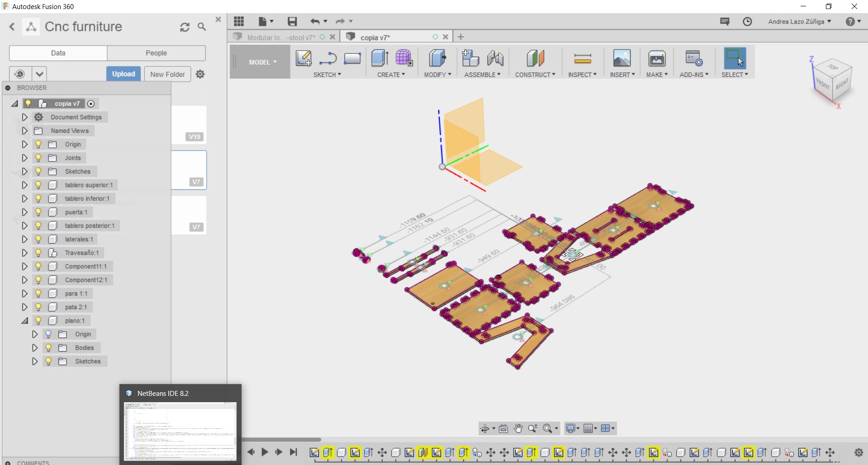Click the New Folder button
This screenshot has width=868, height=465.
coord(167,74)
